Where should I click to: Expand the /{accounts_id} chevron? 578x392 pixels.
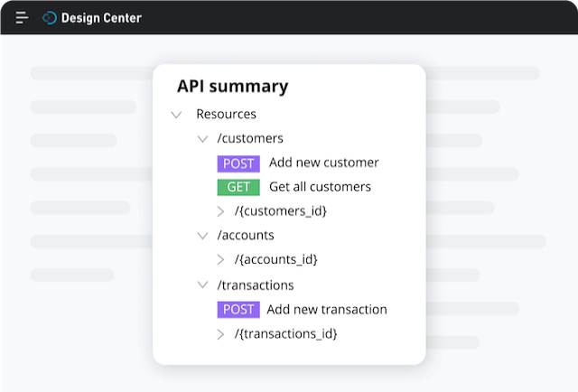pyautogui.click(x=220, y=259)
